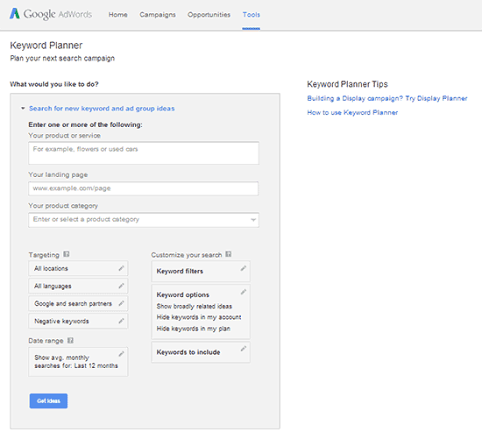Edit 'Keywords to include' pencil icon

[x=244, y=349]
